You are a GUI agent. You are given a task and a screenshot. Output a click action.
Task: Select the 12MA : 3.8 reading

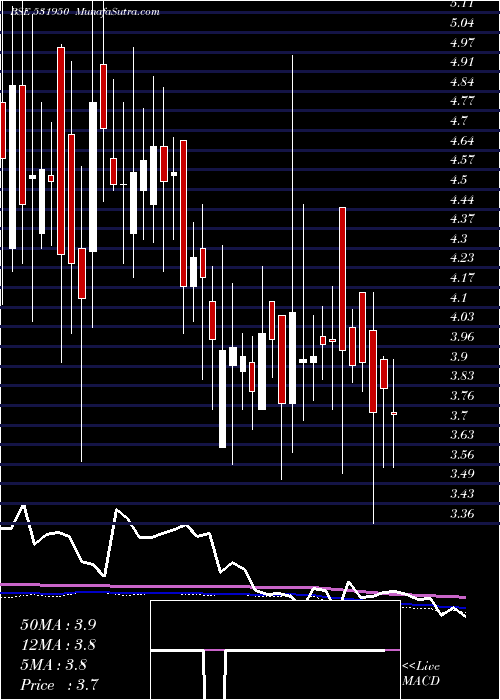pyautogui.click(x=58, y=644)
